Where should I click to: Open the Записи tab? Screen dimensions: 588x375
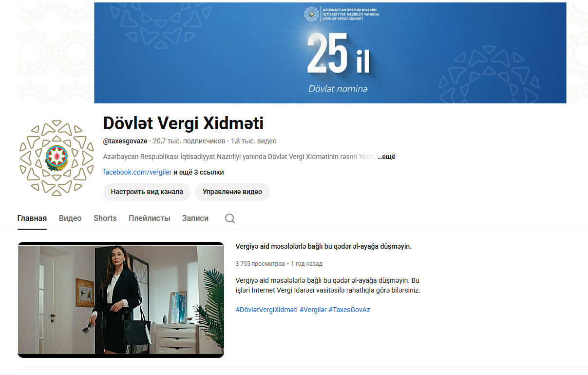pos(195,218)
